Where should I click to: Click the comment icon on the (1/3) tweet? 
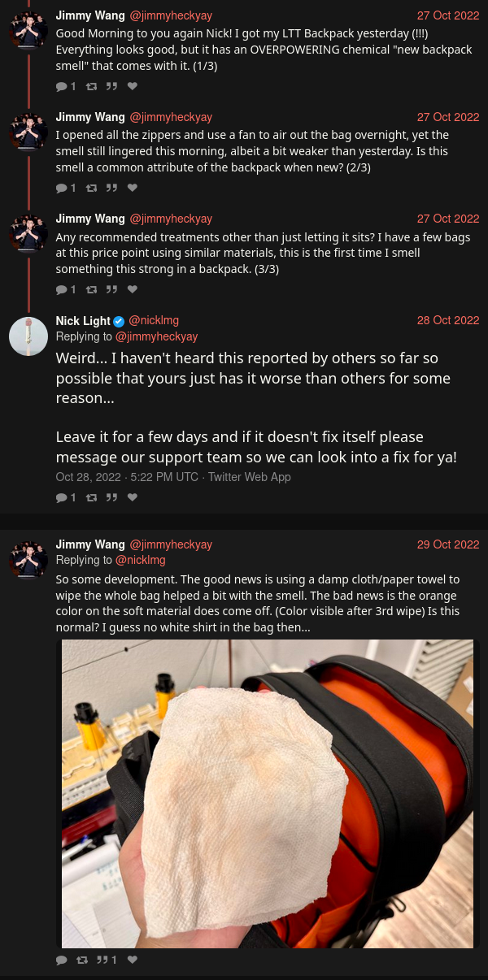click(x=62, y=86)
